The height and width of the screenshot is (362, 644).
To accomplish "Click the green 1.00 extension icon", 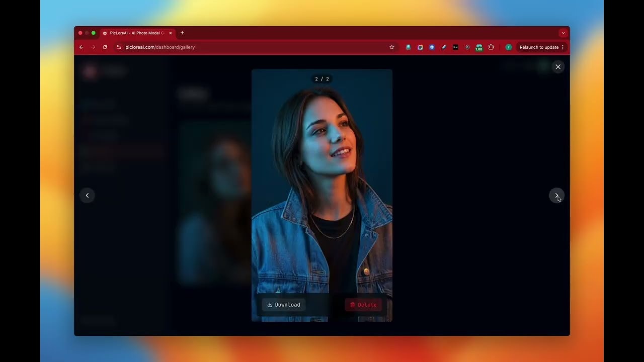I will [479, 48].
